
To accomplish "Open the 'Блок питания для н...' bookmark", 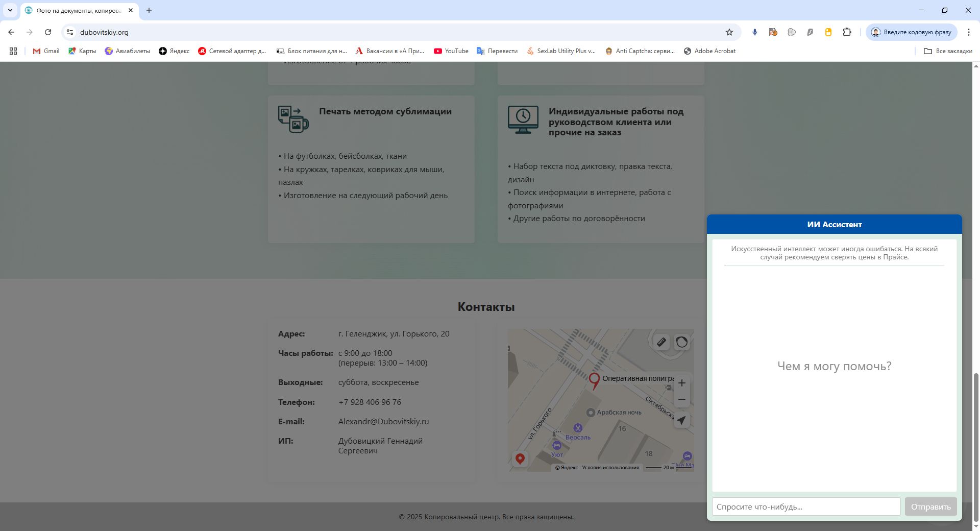I will point(311,51).
